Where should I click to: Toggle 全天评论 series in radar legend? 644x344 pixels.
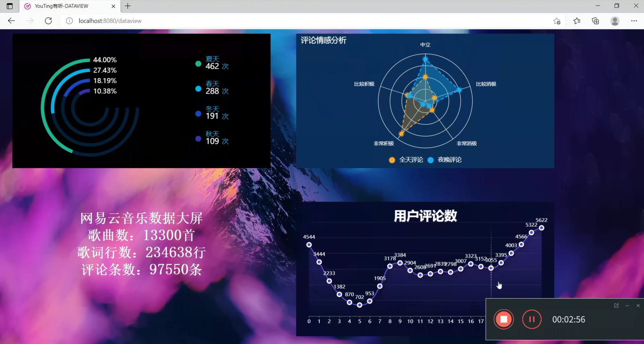(406, 160)
